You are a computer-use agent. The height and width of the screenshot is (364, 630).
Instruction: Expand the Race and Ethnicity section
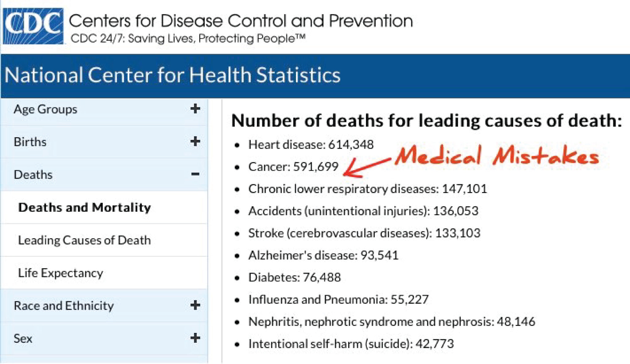point(196,305)
